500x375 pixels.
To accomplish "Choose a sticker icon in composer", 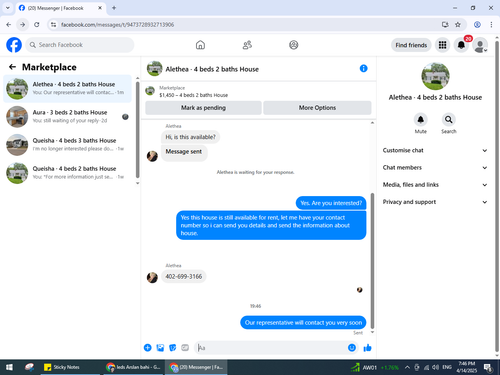I will coord(173,348).
